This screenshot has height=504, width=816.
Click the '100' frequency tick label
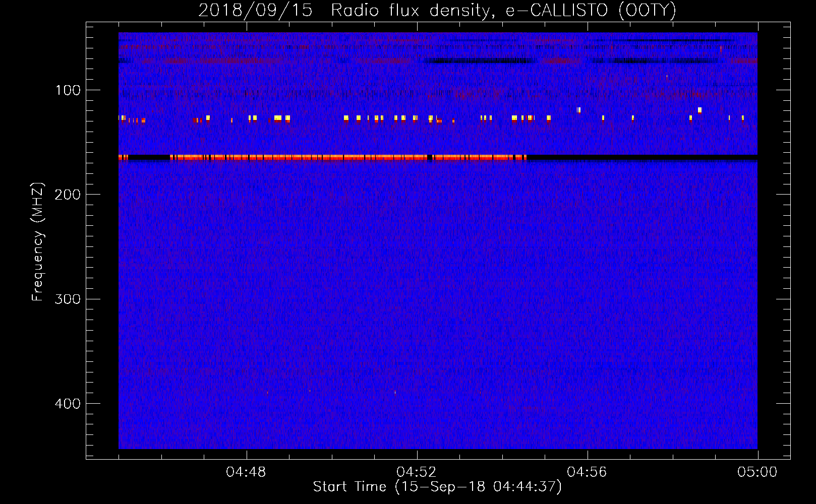coord(68,90)
